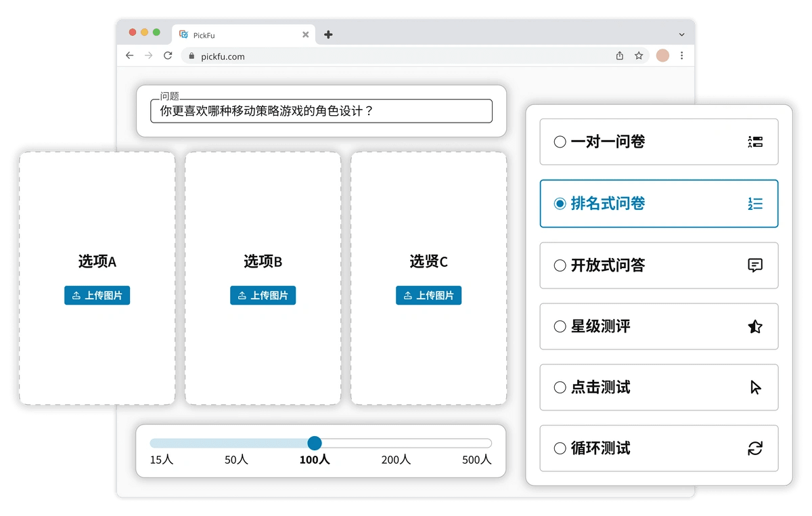The image size is (812, 516).
Task: Expand the tab list chevron
Action: [681, 35]
